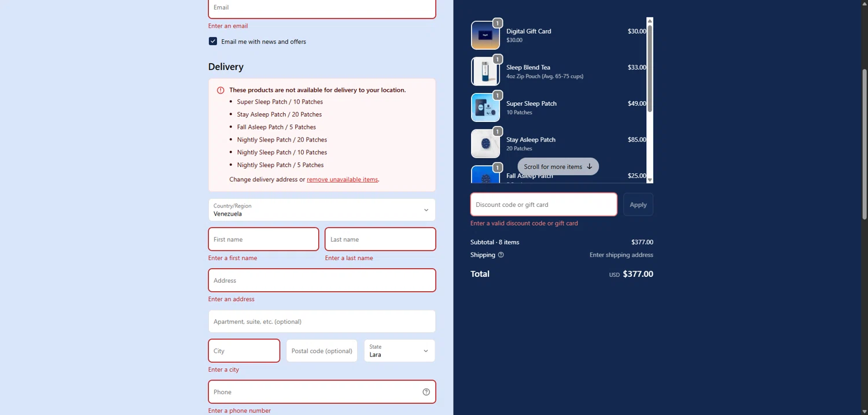Open the Country/Region dropdown
The image size is (868, 415).
pos(322,210)
